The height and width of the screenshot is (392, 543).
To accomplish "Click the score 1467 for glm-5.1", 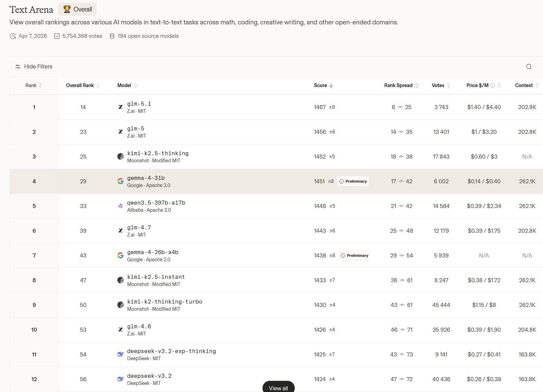I will pos(320,107).
